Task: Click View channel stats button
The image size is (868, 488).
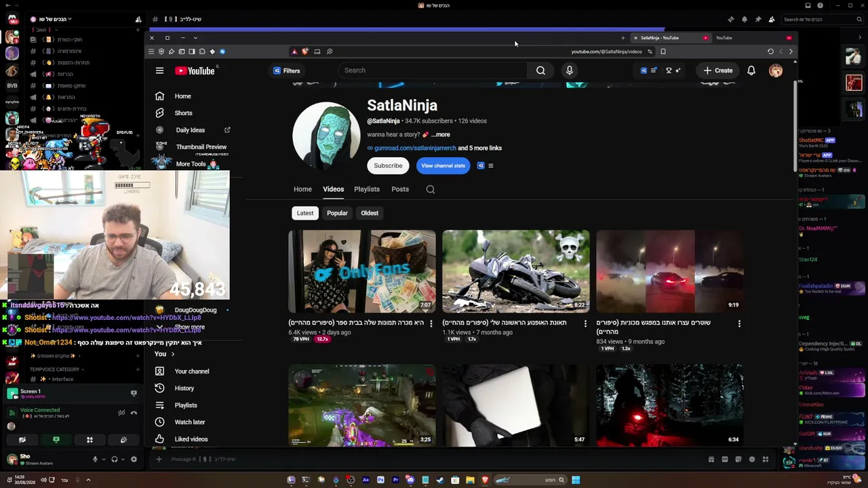Action: pos(443,165)
